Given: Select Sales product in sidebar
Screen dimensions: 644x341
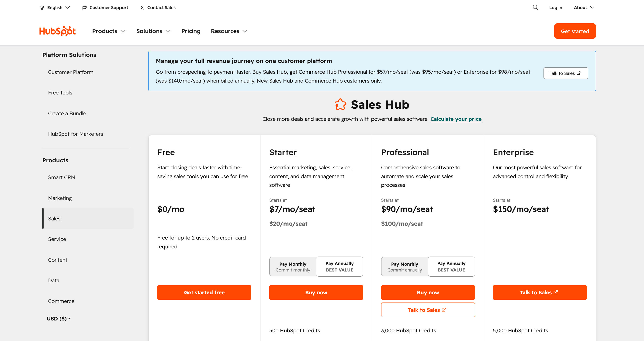Looking at the screenshot, I should 88,219.
